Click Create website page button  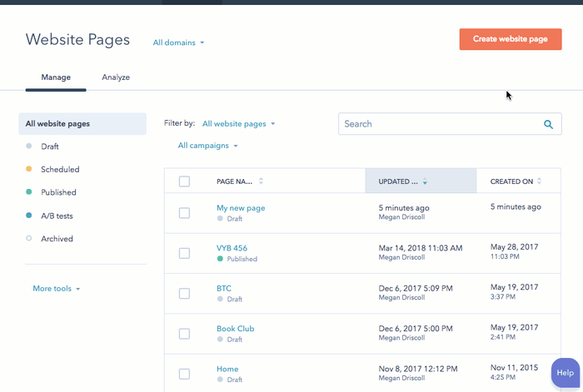(511, 39)
